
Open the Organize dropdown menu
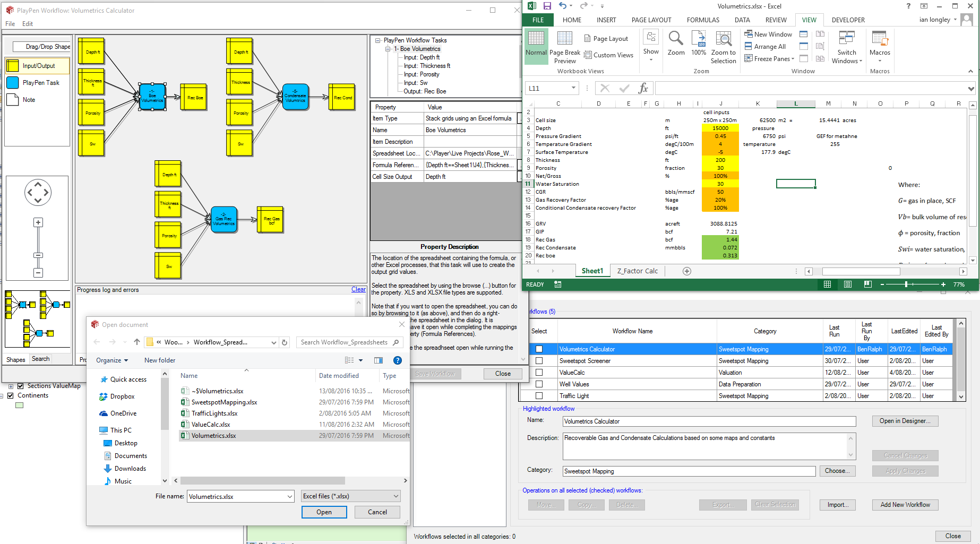click(x=112, y=360)
